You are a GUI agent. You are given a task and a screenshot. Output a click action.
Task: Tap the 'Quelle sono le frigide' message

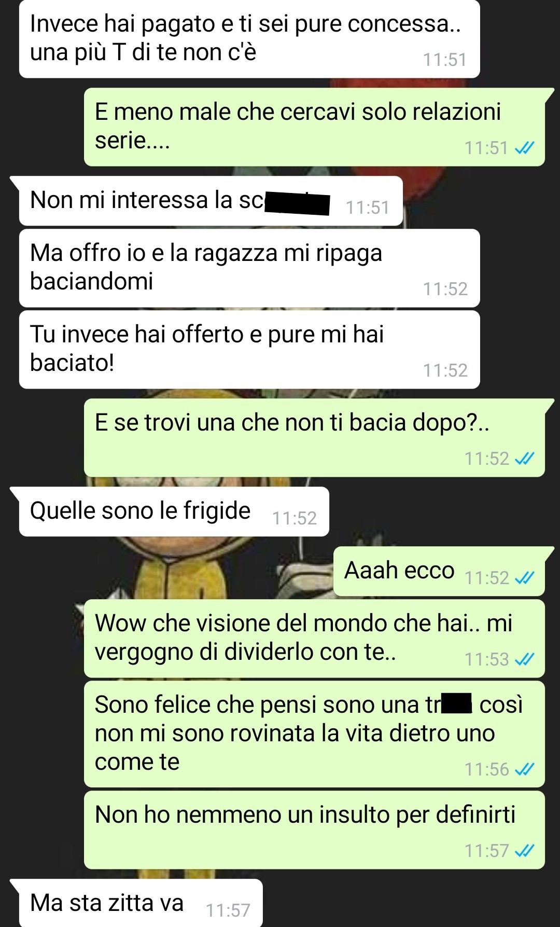click(x=174, y=511)
